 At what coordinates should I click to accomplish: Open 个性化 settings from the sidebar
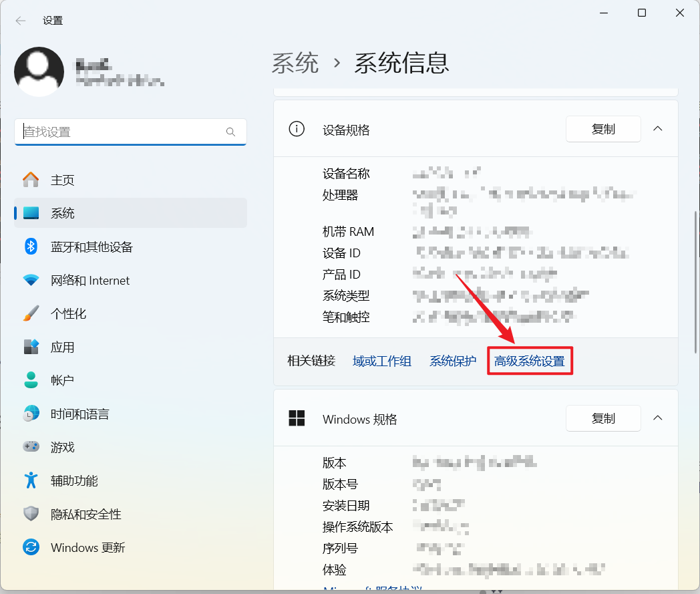pos(30,313)
